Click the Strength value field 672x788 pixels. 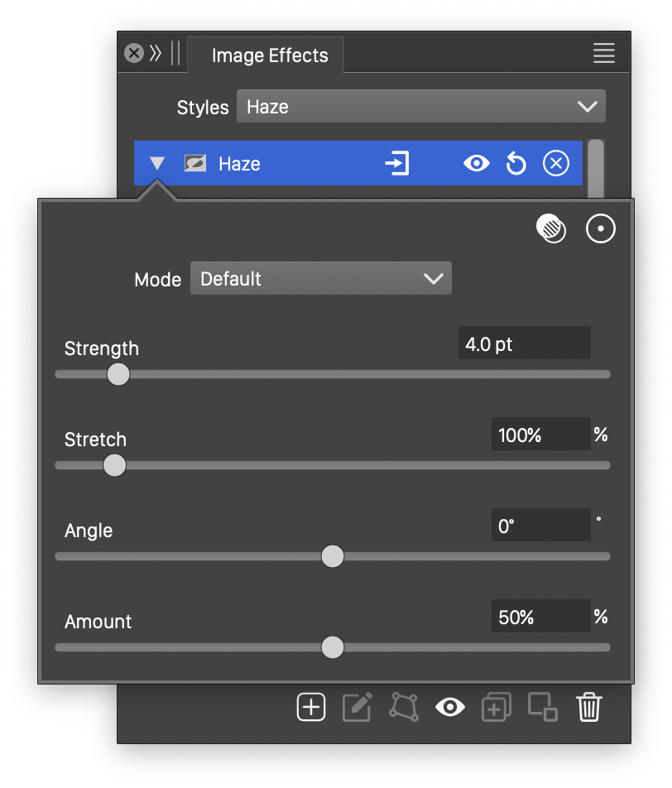(x=524, y=344)
